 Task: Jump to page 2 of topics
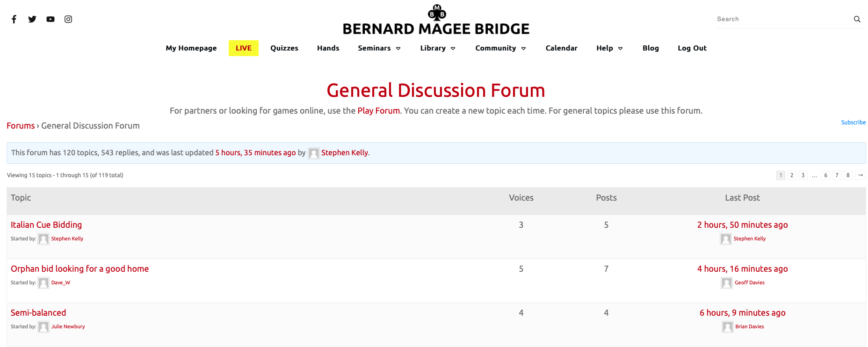(792, 175)
